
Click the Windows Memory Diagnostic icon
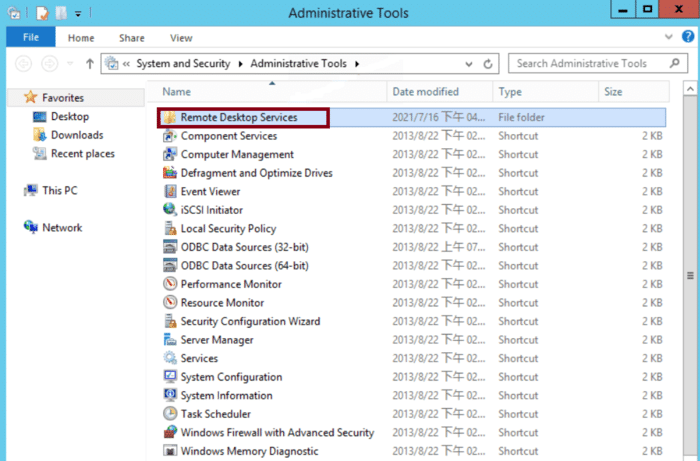tap(170, 451)
